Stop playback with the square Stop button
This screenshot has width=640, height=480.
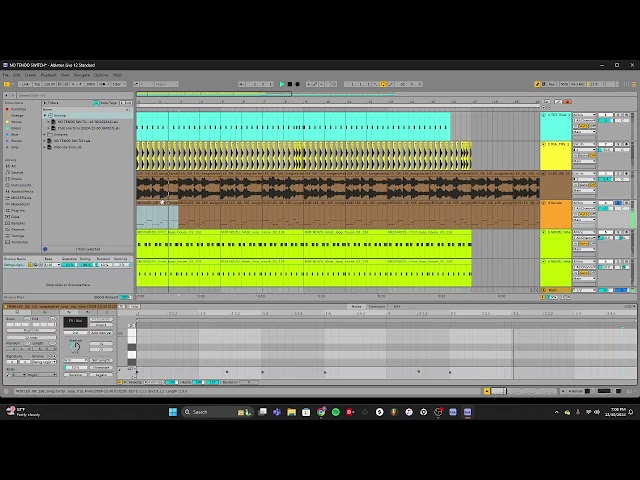point(290,84)
